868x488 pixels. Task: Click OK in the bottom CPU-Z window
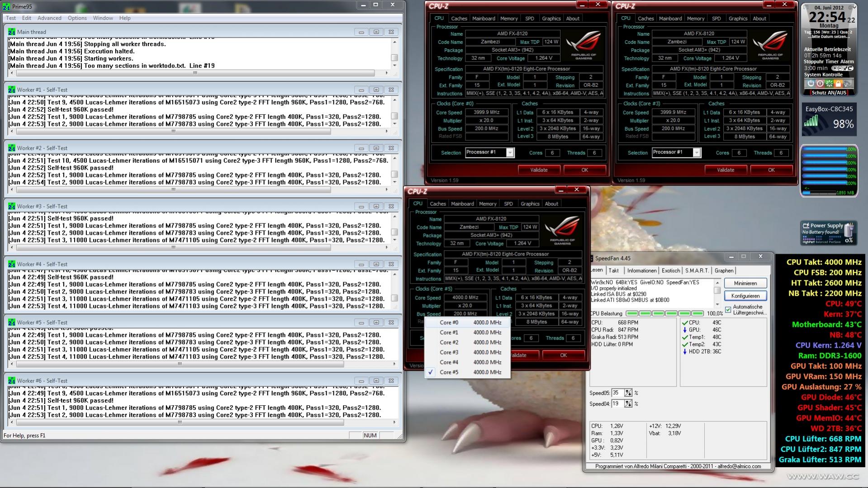point(563,355)
